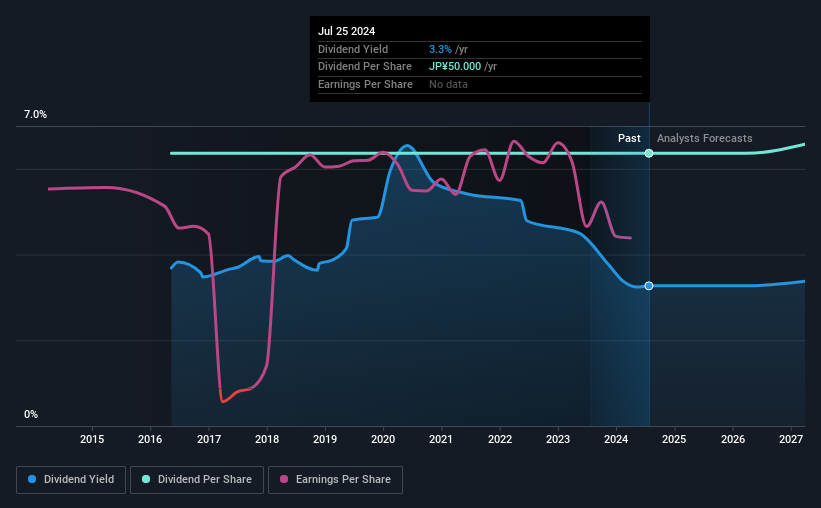821x508 pixels.
Task: Click the 0% y-axis label
Action: pyautogui.click(x=31, y=414)
